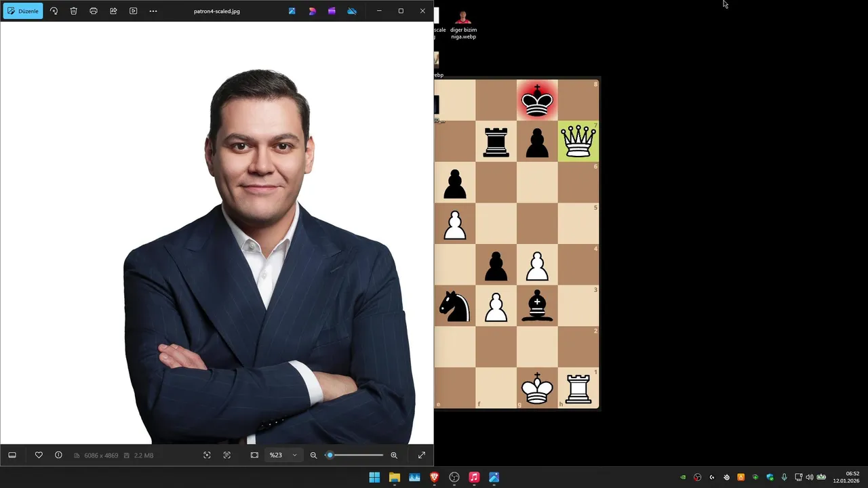Open the Designer app icon in title bar
868x488 pixels.
[292, 11]
